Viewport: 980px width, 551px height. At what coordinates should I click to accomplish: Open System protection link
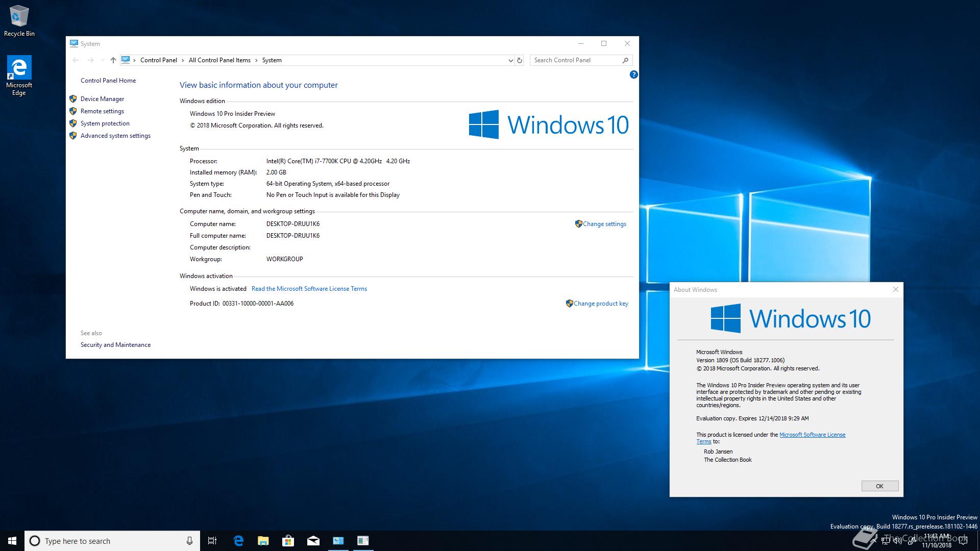pos(105,123)
